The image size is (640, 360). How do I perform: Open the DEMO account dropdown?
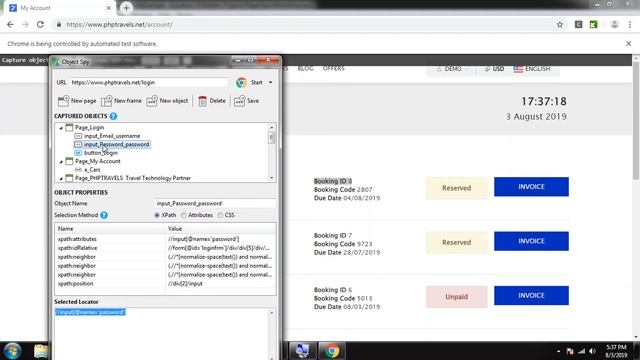click(452, 69)
